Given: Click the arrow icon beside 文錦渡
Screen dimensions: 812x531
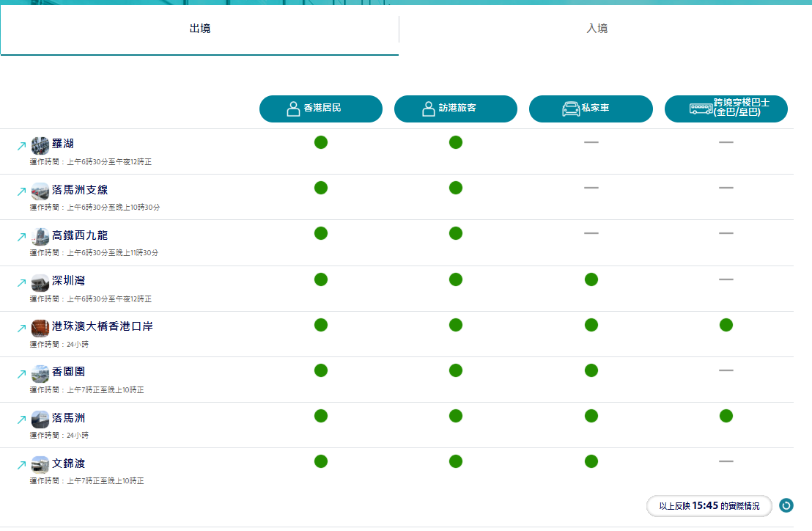Looking at the screenshot, I should 21,466.
